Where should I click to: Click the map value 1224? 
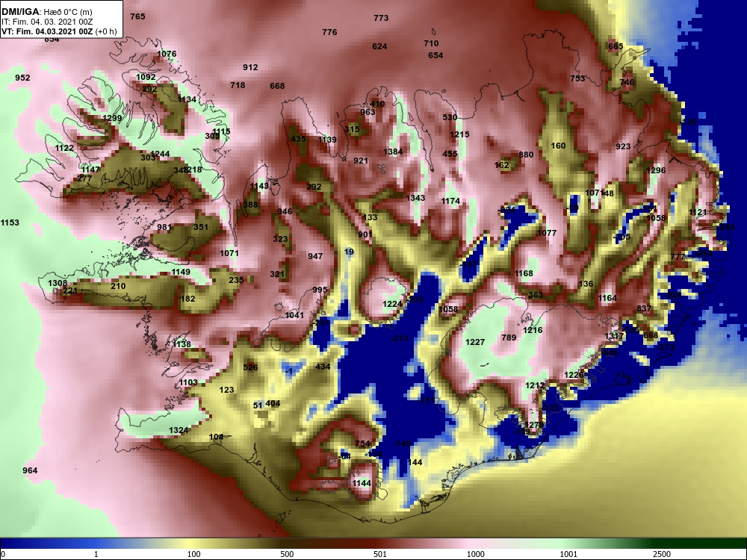pyautogui.click(x=393, y=304)
